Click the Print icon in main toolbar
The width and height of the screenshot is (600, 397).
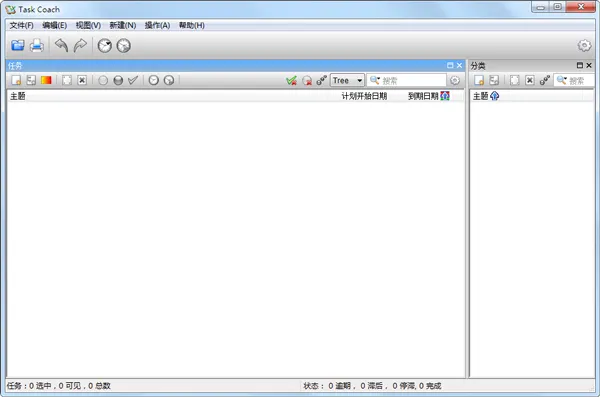coord(37,46)
